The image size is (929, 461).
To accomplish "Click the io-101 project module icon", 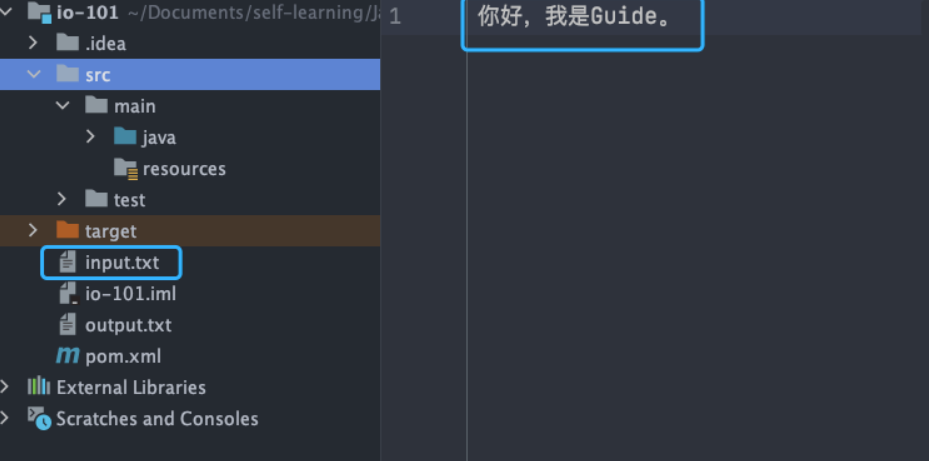I will click(x=39, y=13).
